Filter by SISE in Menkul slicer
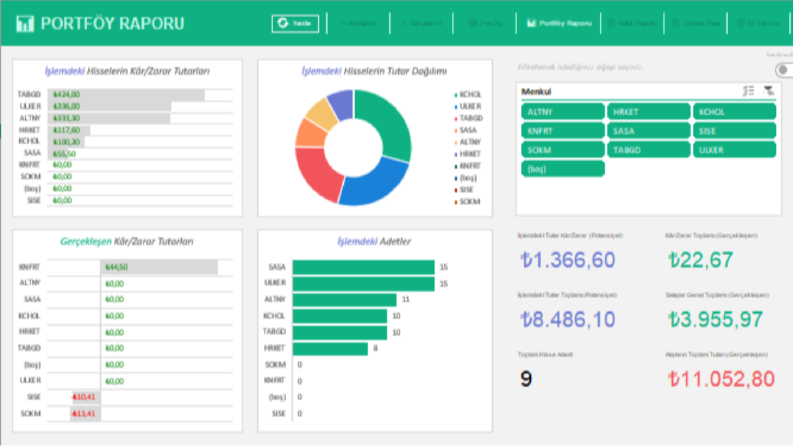This screenshot has height=446, width=793. pos(734,131)
